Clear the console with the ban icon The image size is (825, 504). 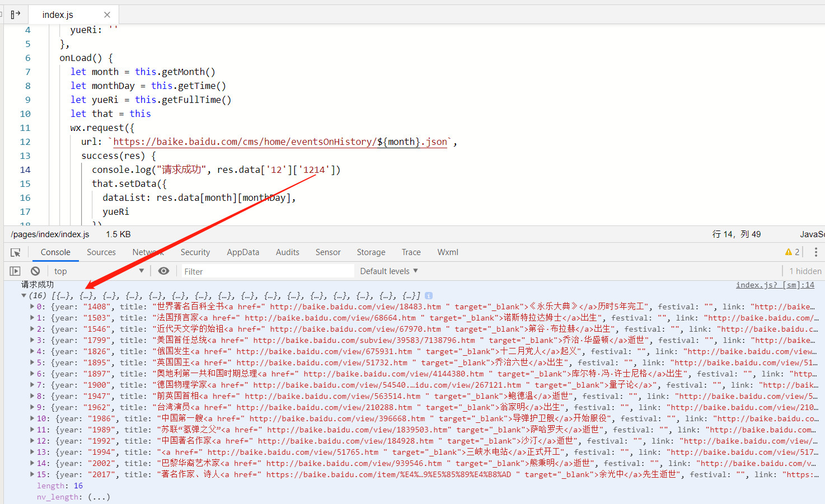[x=35, y=271]
